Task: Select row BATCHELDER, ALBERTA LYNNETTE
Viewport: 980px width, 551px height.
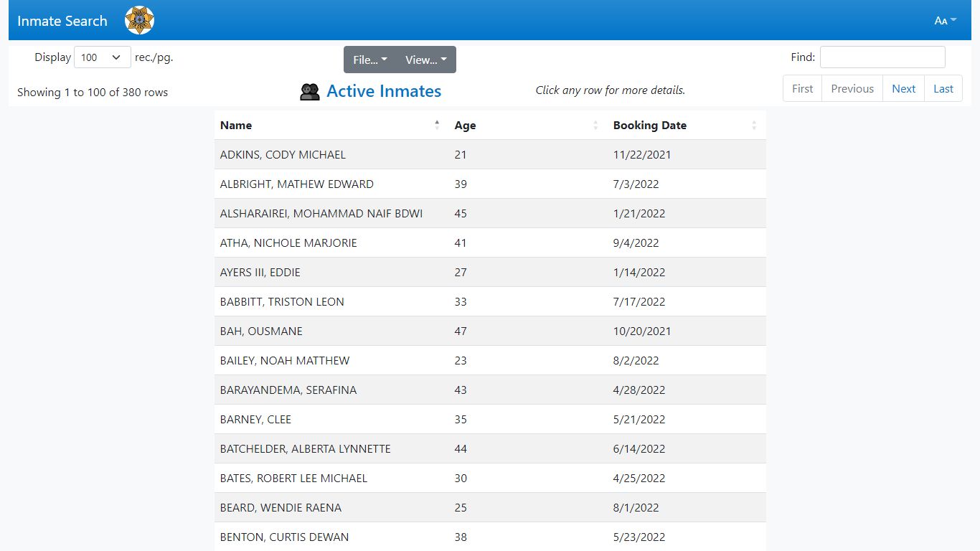Action: pyautogui.click(x=490, y=448)
